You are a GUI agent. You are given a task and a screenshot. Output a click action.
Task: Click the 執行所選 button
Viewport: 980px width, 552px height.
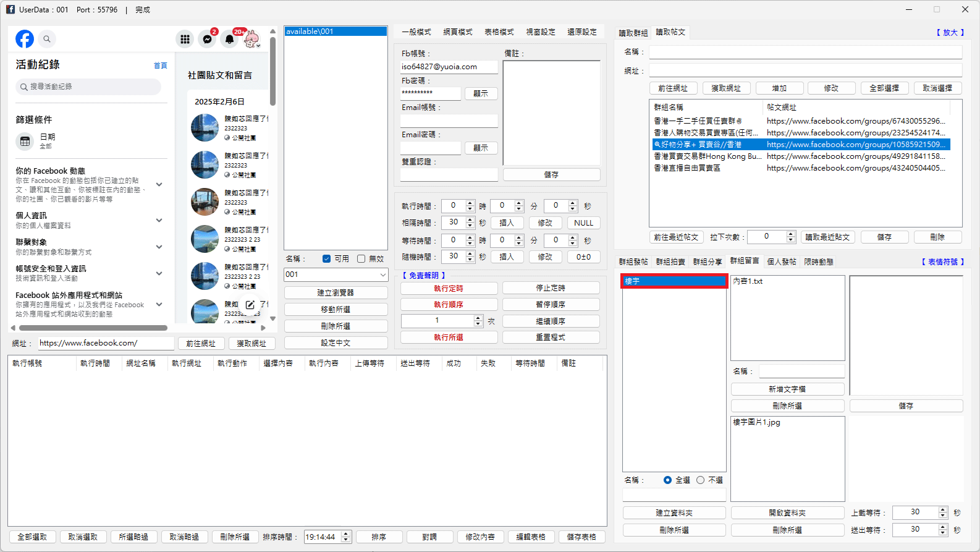449,338
